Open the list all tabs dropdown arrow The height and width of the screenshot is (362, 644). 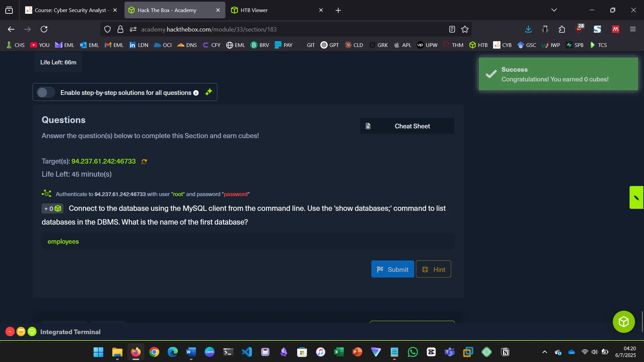point(554,10)
